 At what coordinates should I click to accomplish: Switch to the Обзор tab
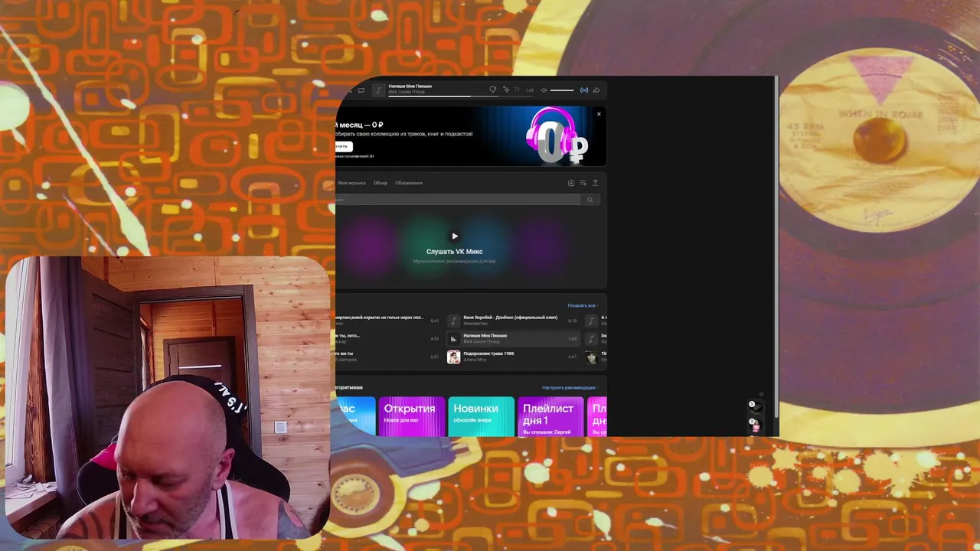tap(381, 183)
